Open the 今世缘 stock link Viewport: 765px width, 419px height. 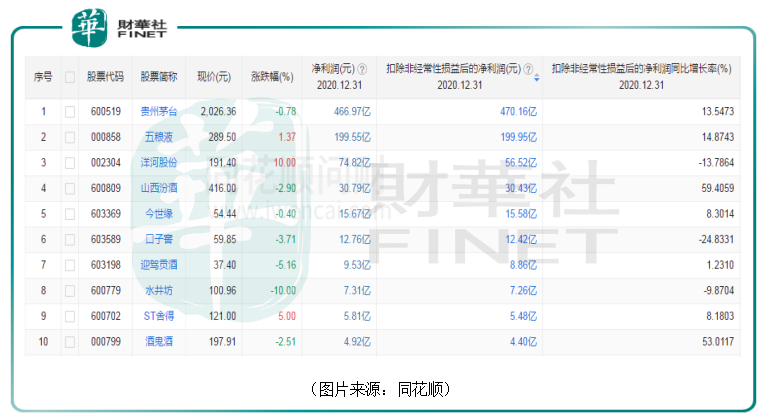(159, 214)
